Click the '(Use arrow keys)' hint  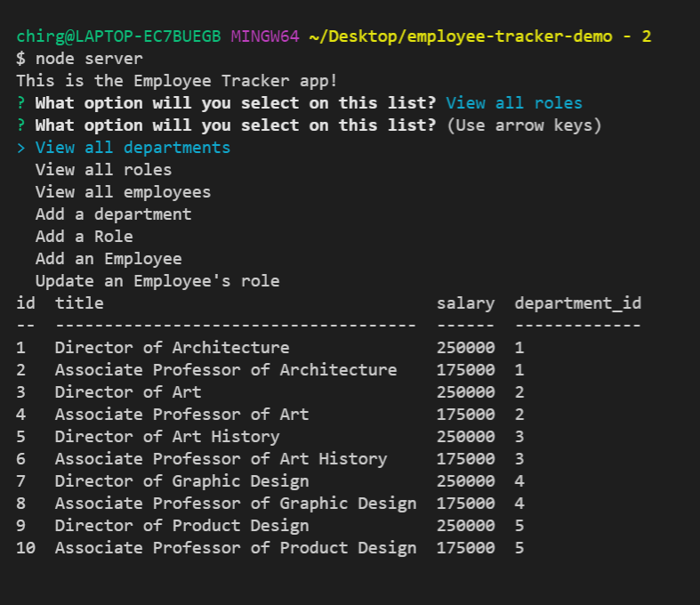coord(524,125)
